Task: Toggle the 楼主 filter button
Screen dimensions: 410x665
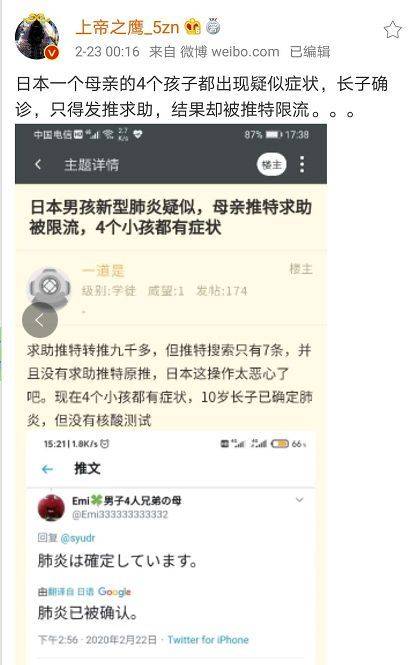Action: 272,164
